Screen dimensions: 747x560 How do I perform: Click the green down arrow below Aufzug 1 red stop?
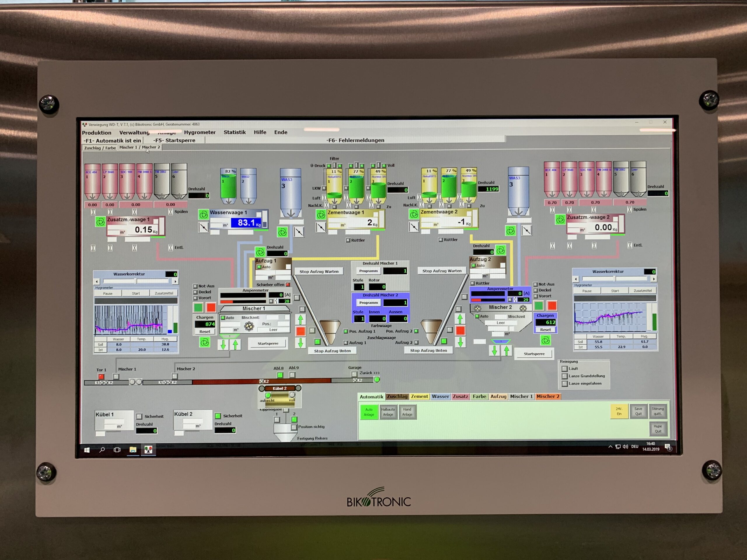click(301, 343)
